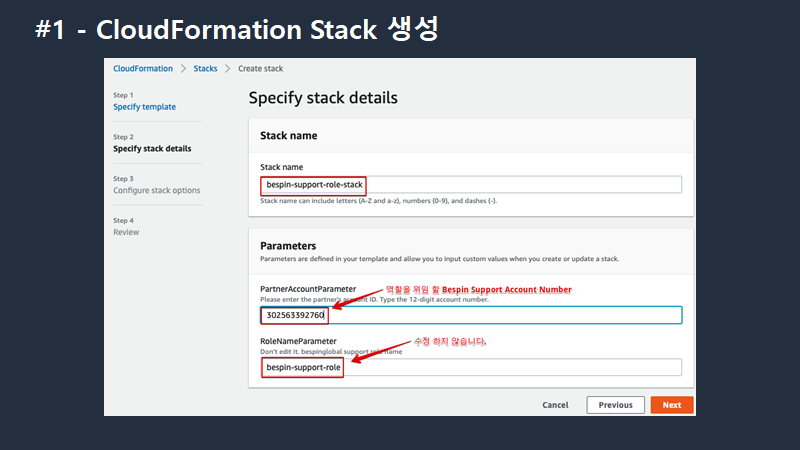Cancel the stack creation
Image resolution: width=800 pixels, height=450 pixels.
pos(555,405)
